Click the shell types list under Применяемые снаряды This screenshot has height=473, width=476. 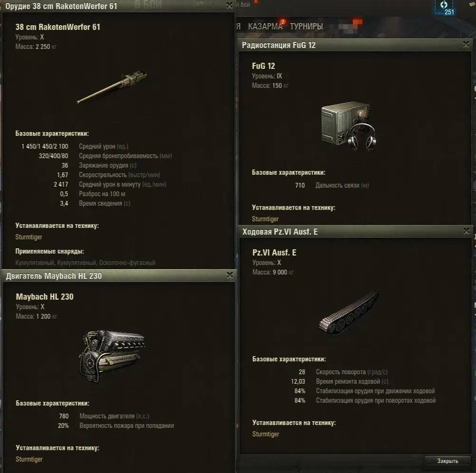86,263
